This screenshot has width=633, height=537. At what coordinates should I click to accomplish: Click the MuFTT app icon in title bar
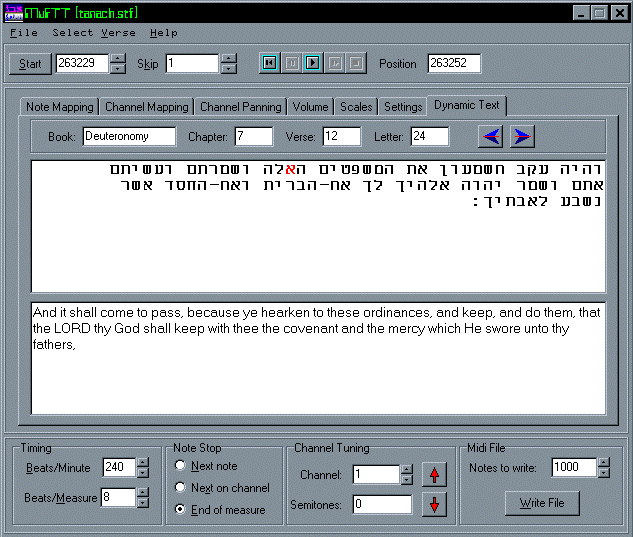click(x=14, y=13)
